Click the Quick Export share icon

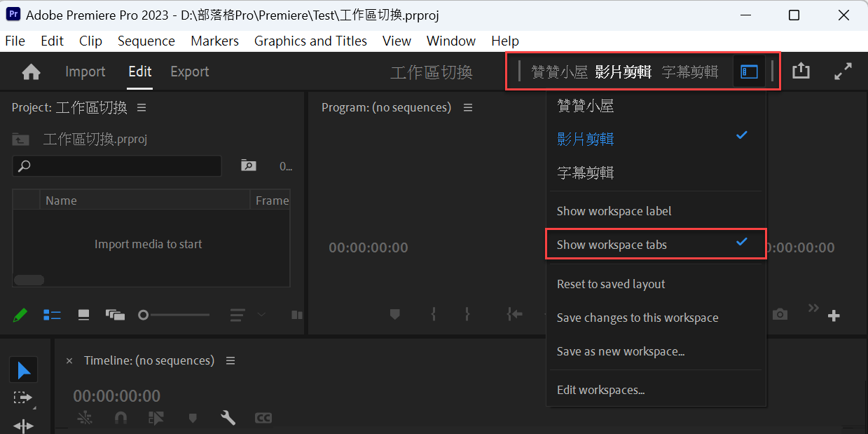(801, 71)
